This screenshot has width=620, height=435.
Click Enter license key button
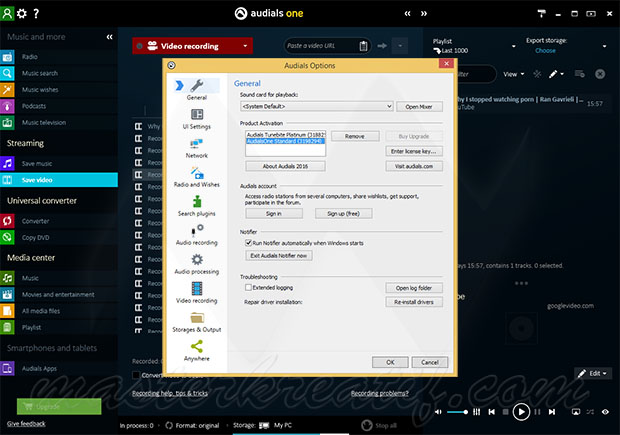414,151
